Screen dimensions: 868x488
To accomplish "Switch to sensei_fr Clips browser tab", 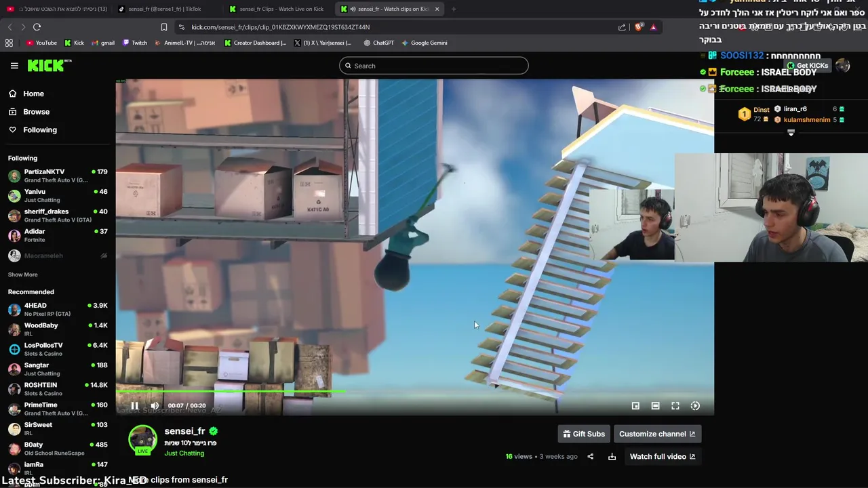I will (278, 9).
